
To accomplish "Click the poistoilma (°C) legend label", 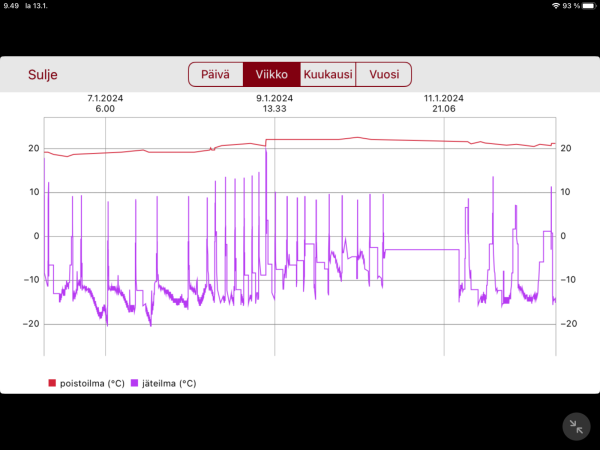I will coord(92,383).
